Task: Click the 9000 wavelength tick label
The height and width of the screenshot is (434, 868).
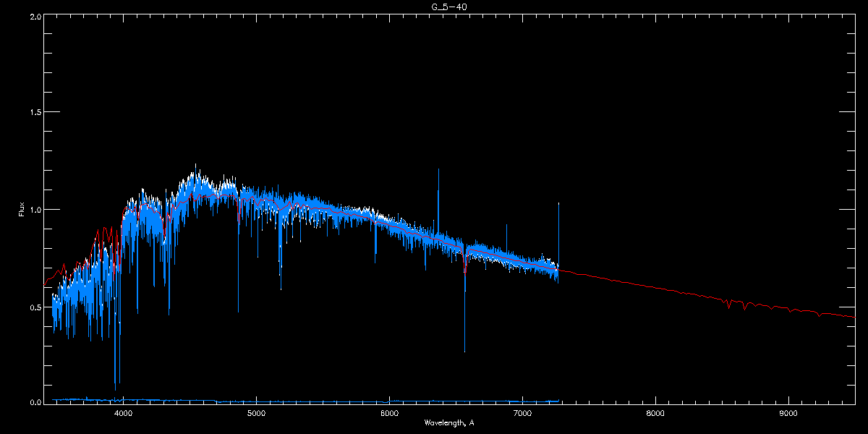Action: [x=788, y=413]
